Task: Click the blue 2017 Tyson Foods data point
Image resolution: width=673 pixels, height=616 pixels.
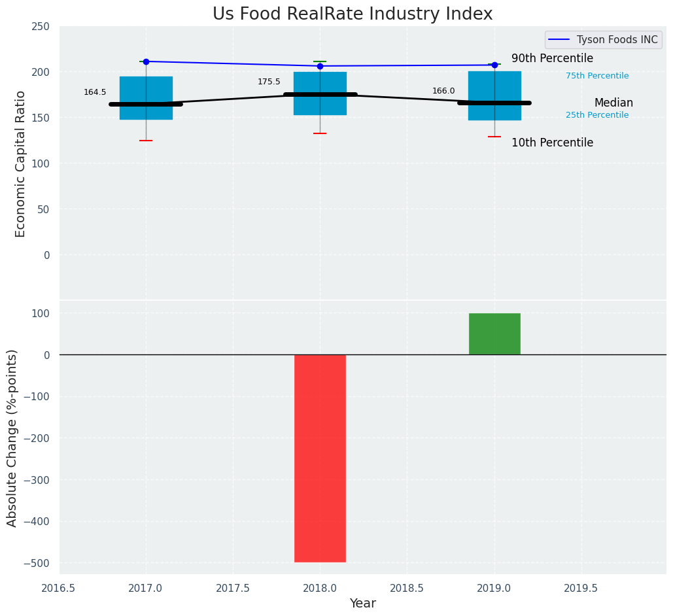Action: [146, 61]
